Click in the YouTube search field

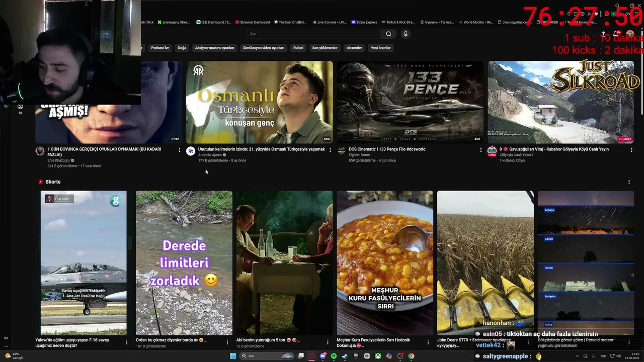tap(313, 34)
